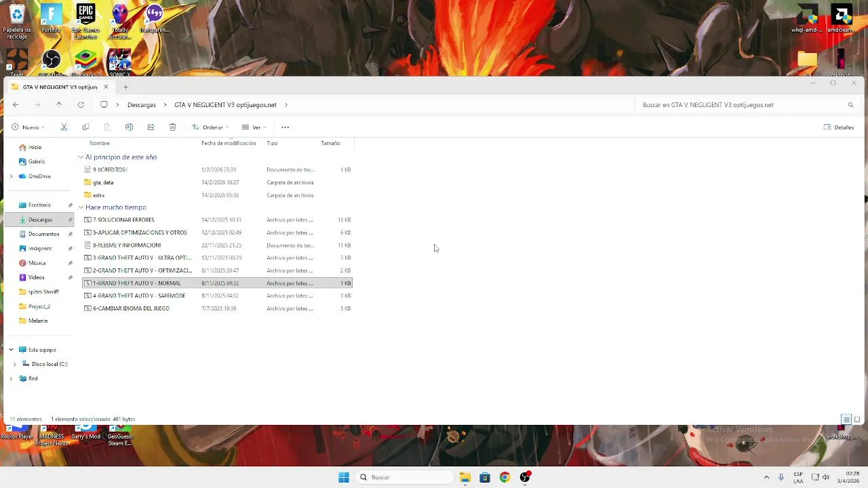
Task: Open Microsoft Store from the taskbar
Action: point(484,477)
